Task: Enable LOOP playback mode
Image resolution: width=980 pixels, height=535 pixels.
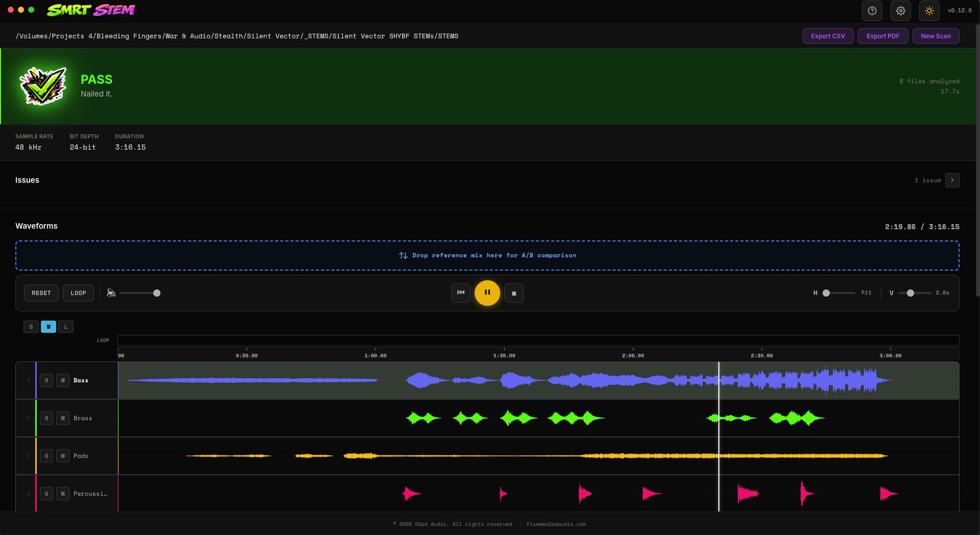Action: click(x=78, y=293)
